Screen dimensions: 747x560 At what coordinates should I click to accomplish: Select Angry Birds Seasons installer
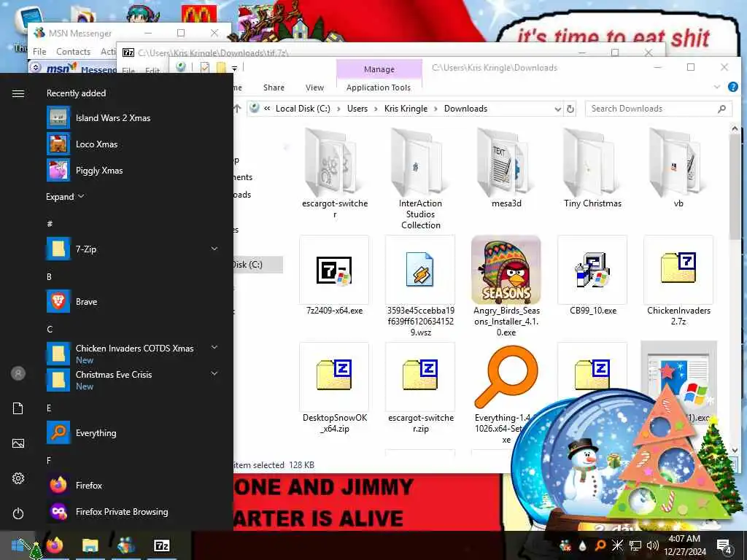(506, 286)
